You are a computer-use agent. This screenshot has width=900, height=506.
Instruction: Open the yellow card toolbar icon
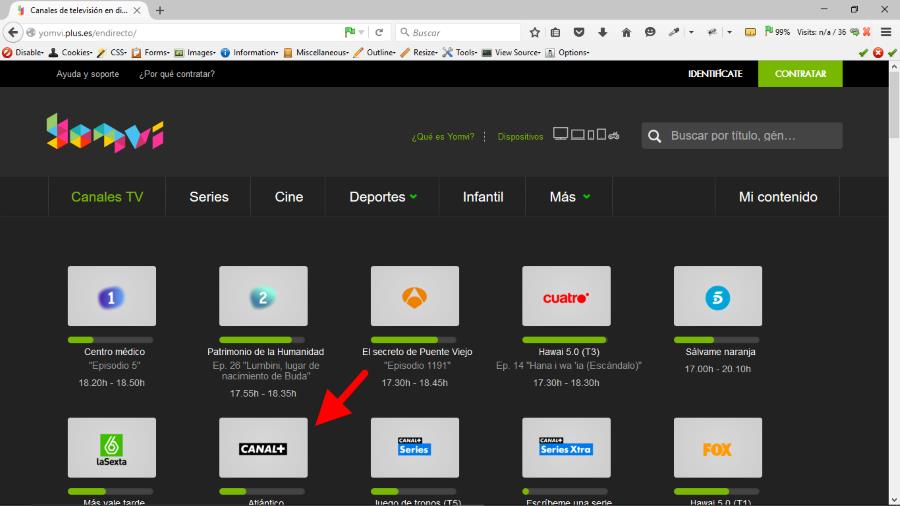tap(750, 33)
